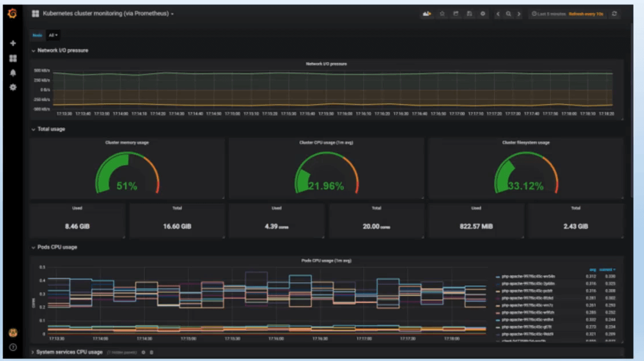644x361 pixels.
Task: Expand the System services CPU usage row
Action: pyautogui.click(x=67, y=352)
